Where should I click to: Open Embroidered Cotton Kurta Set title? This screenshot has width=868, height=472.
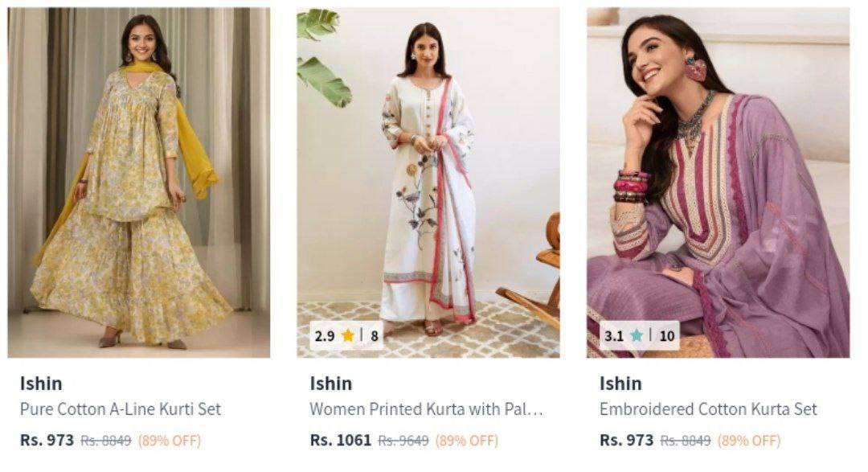pyautogui.click(x=708, y=409)
